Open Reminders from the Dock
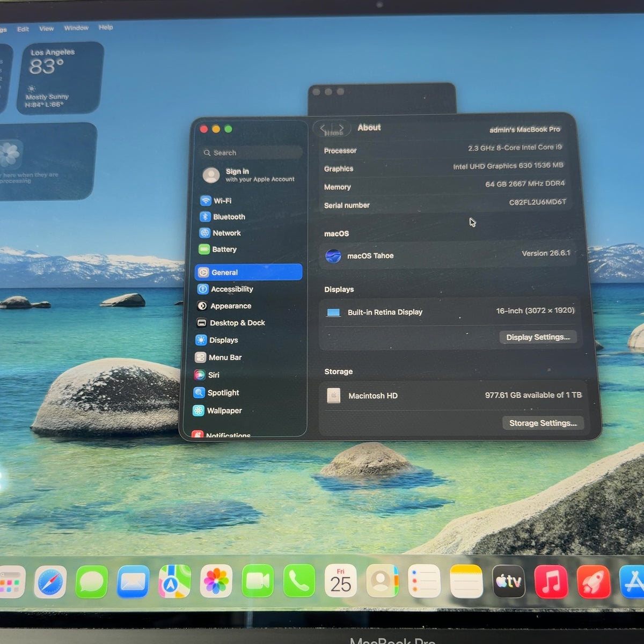 pyautogui.click(x=424, y=581)
